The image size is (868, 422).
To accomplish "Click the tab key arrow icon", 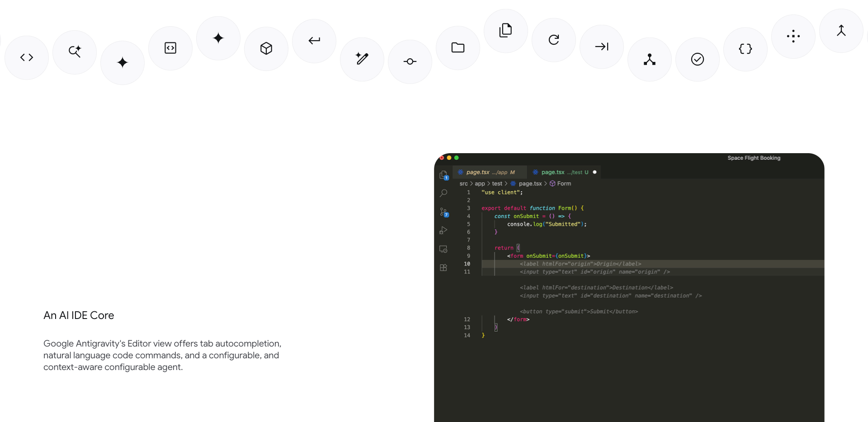I will (x=602, y=47).
